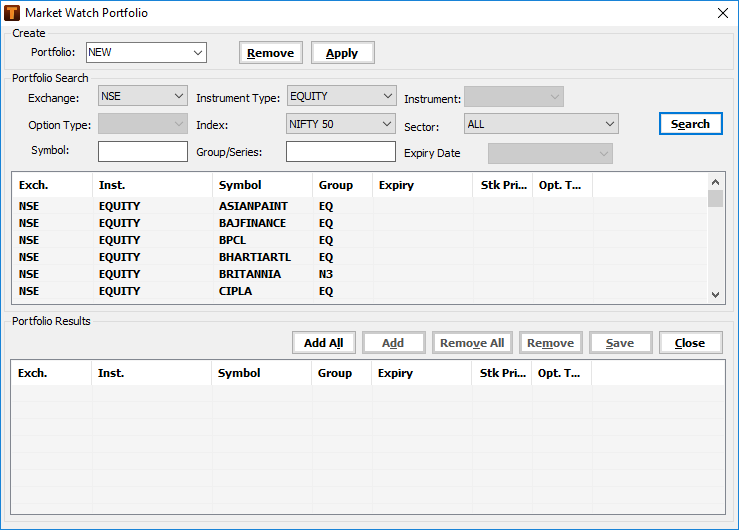Click Add All button

pyautogui.click(x=324, y=343)
